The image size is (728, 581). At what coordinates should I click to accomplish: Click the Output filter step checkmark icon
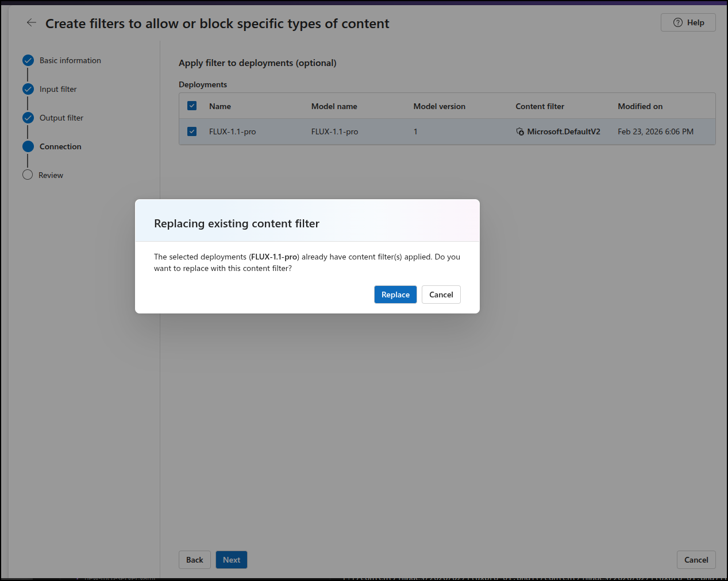pyautogui.click(x=28, y=118)
